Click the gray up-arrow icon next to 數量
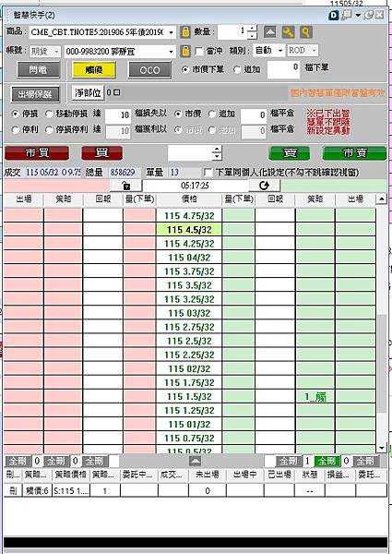 coord(270,32)
